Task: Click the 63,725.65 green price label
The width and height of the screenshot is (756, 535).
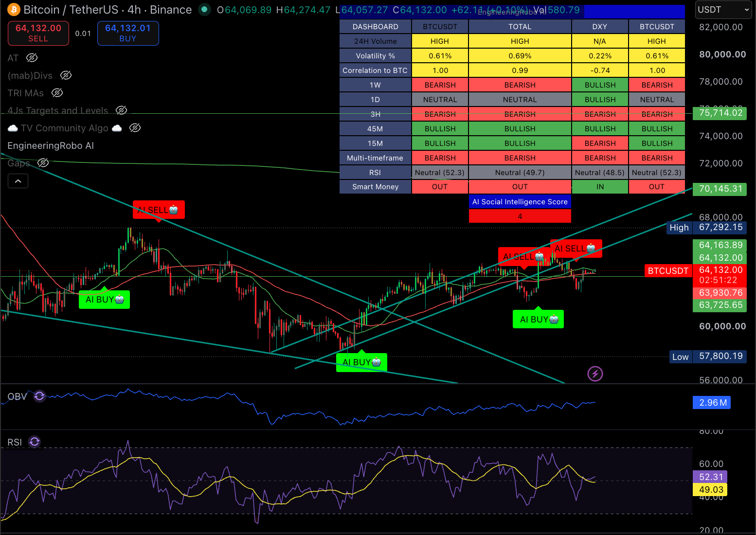Action: pyautogui.click(x=720, y=305)
